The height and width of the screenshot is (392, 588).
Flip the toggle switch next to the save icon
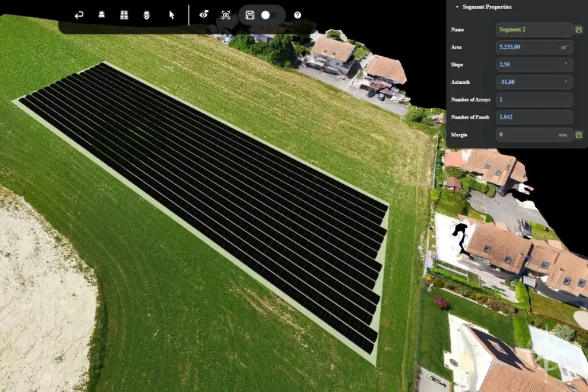[265, 14]
